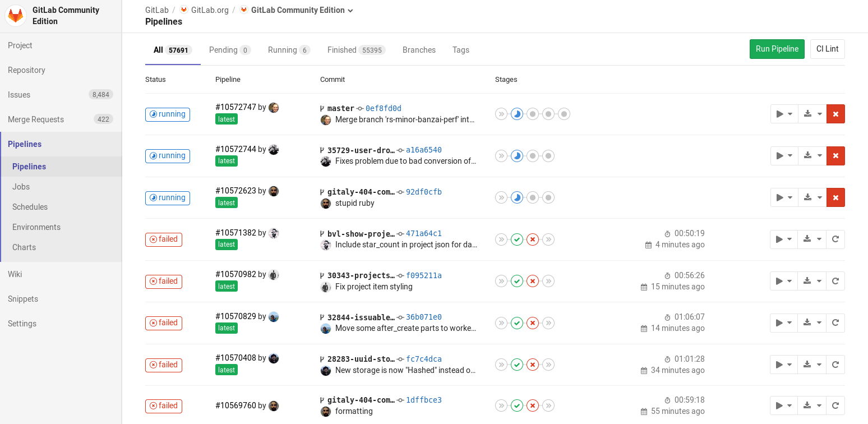868x424 pixels.
Task: Open running stage icon of pipeline #10572747
Action: click(517, 114)
